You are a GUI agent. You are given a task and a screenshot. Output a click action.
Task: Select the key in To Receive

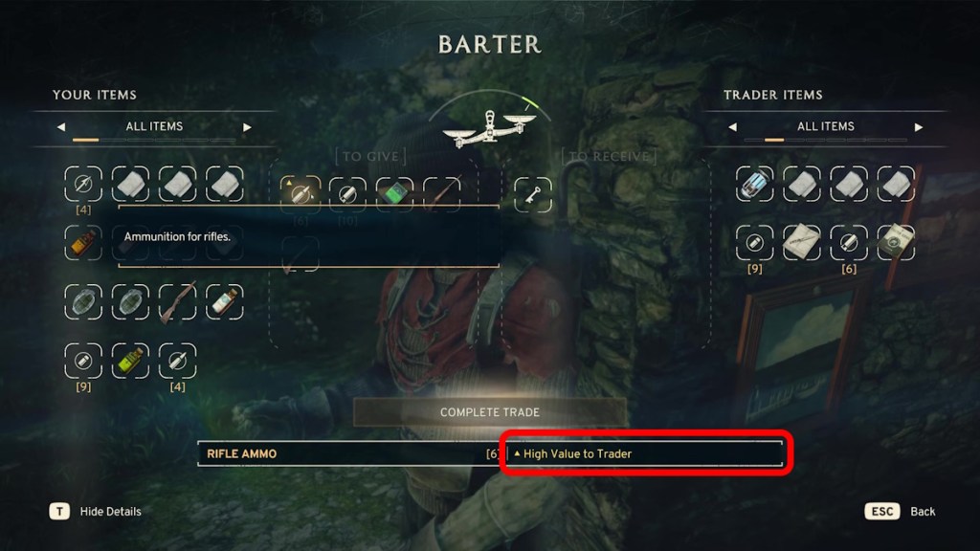tap(532, 194)
